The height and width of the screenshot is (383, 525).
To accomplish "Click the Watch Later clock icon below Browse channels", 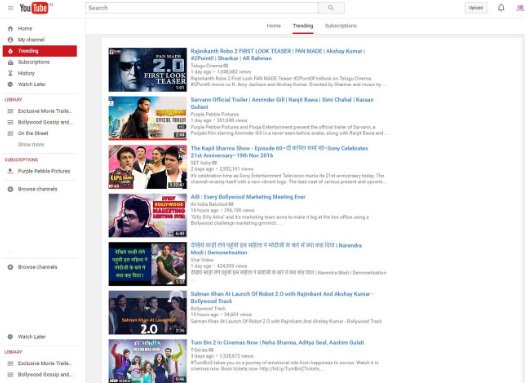I will tap(10, 337).
